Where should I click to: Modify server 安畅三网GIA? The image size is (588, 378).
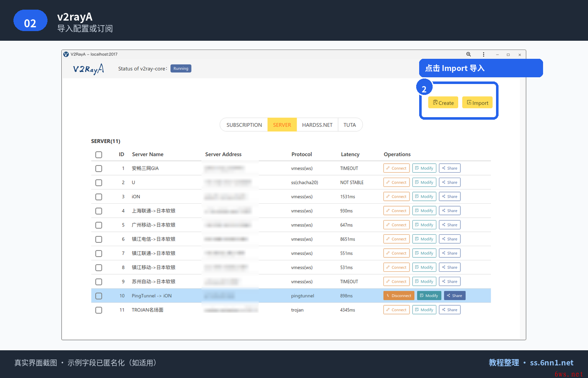pos(424,168)
